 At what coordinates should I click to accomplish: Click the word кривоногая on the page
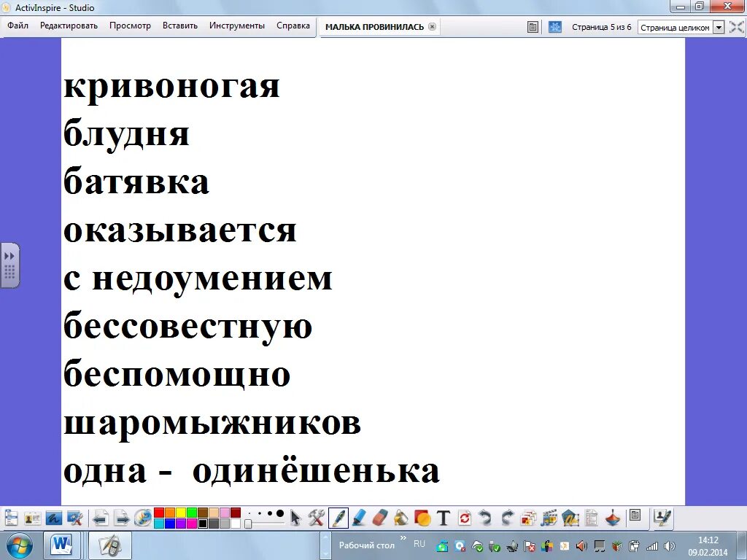tap(171, 87)
